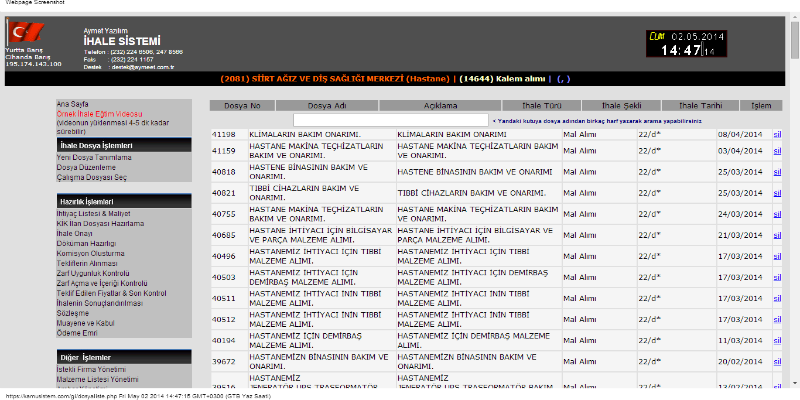Click the SİİRT AĞIZ VE DİŞ SAĞLIĞI MERKEZİ title
The height and width of the screenshot is (400, 800).
coord(336,79)
